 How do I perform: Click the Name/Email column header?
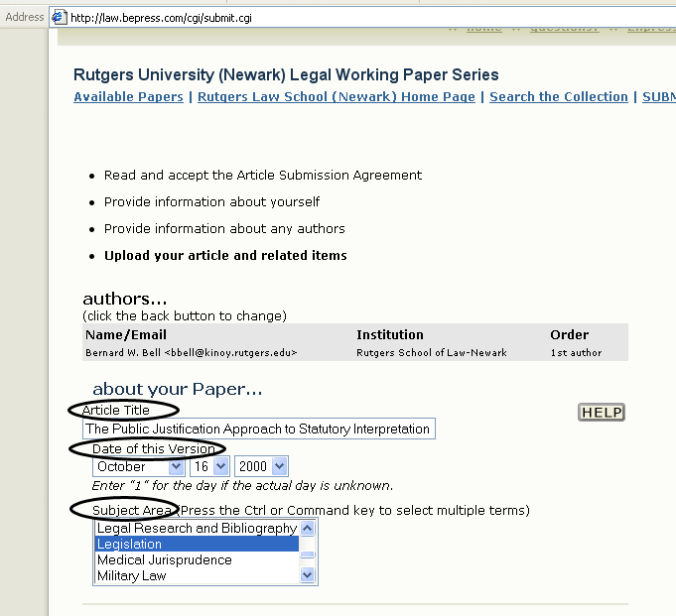126,334
